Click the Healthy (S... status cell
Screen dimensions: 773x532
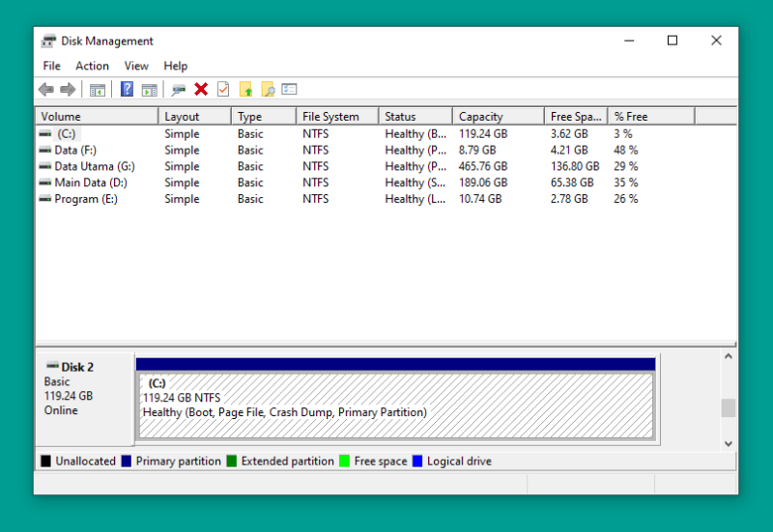(x=415, y=182)
